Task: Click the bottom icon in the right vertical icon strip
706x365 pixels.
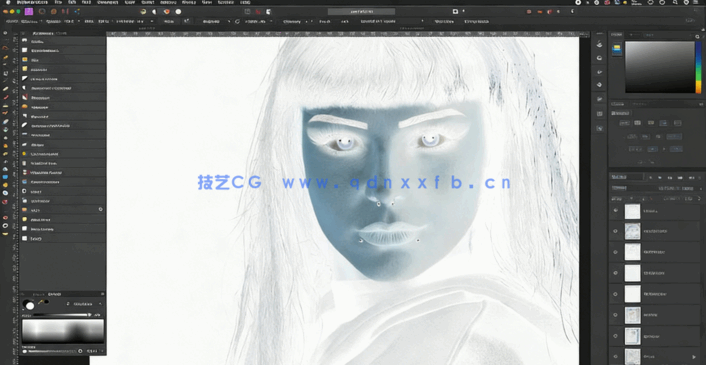Action: 599,128
